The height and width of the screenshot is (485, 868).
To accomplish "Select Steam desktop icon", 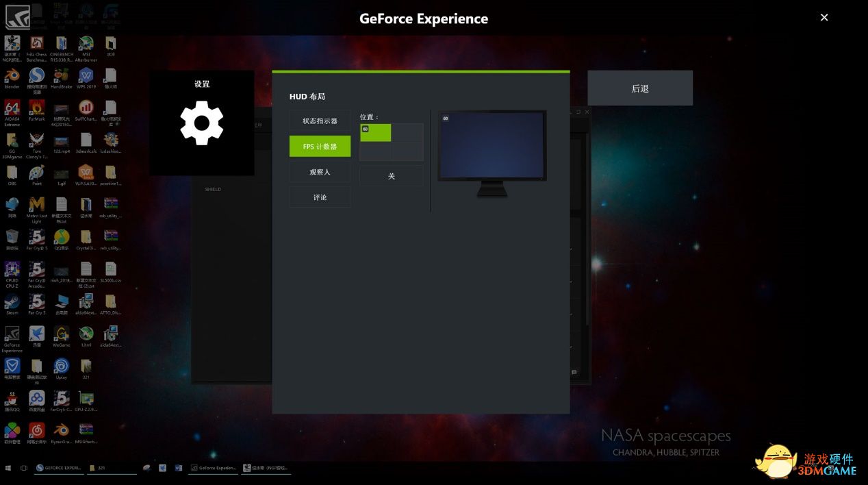I will click(12, 305).
